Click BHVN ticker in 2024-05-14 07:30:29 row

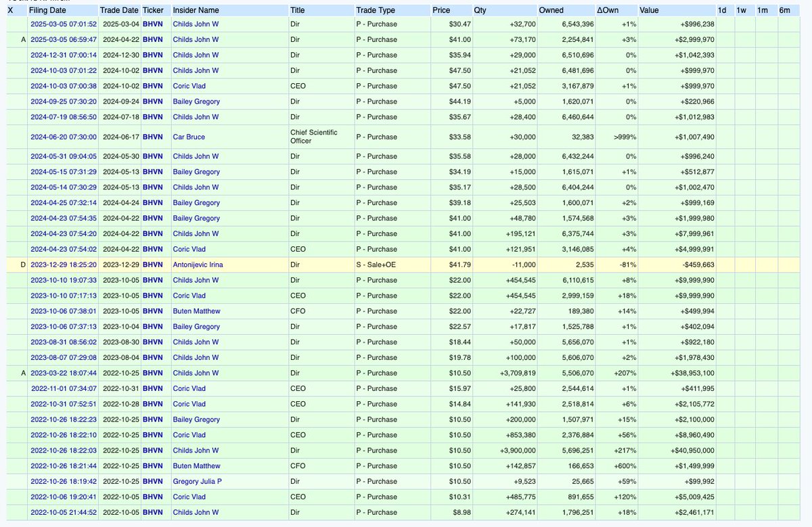click(x=153, y=187)
